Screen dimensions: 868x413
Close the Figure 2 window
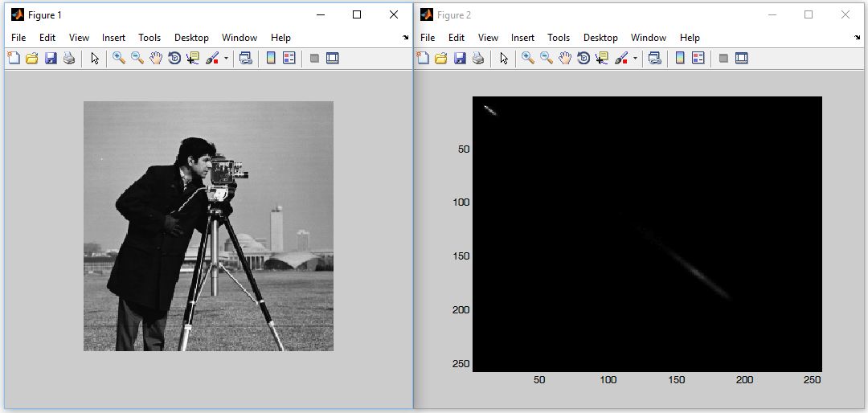pyautogui.click(x=845, y=15)
